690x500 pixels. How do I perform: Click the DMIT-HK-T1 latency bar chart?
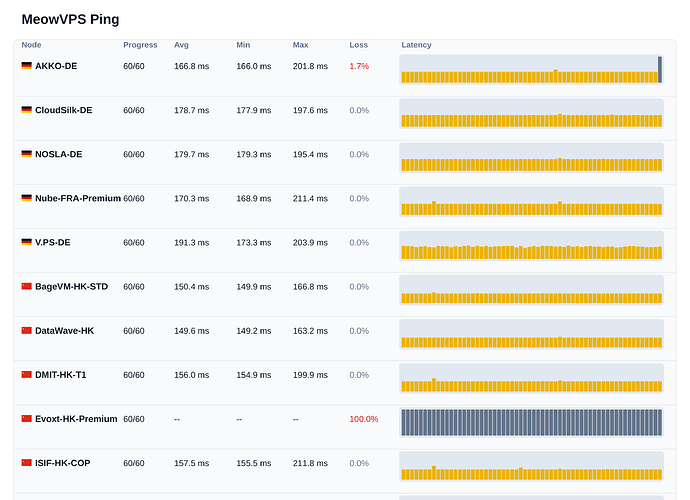tap(531, 378)
